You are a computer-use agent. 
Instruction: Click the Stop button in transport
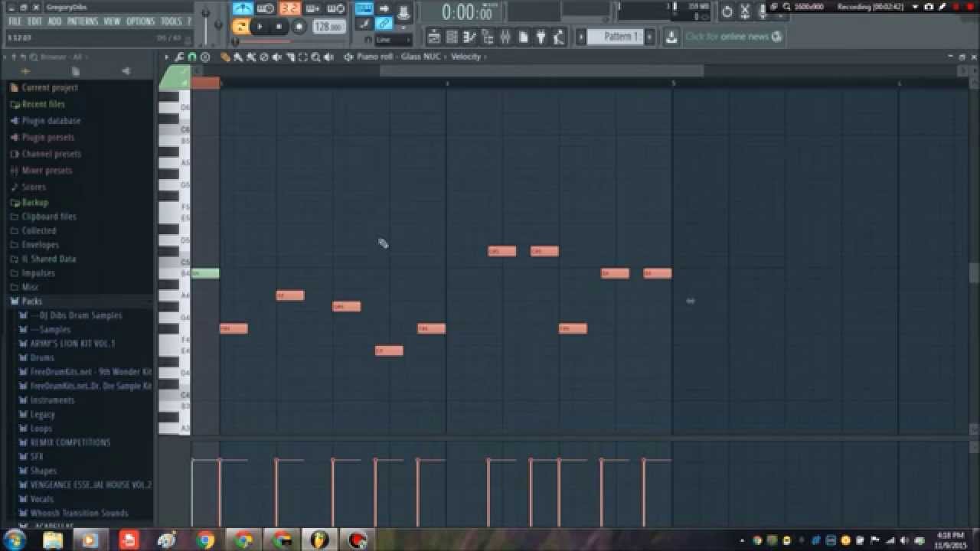(279, 27)
